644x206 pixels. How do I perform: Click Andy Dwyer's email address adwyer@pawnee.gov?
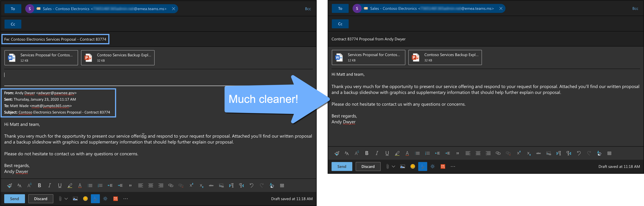(56, 93)
